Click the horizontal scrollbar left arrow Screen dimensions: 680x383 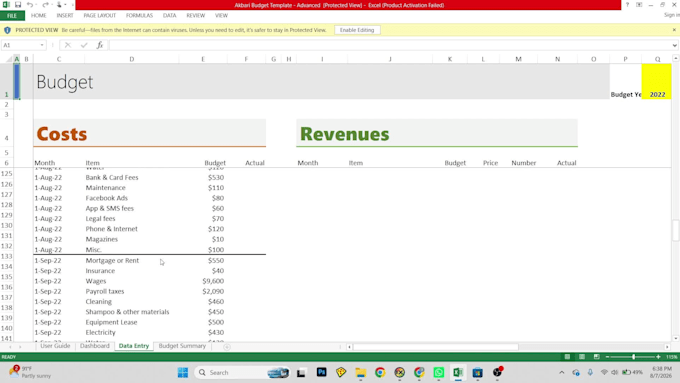pos(350,347)
